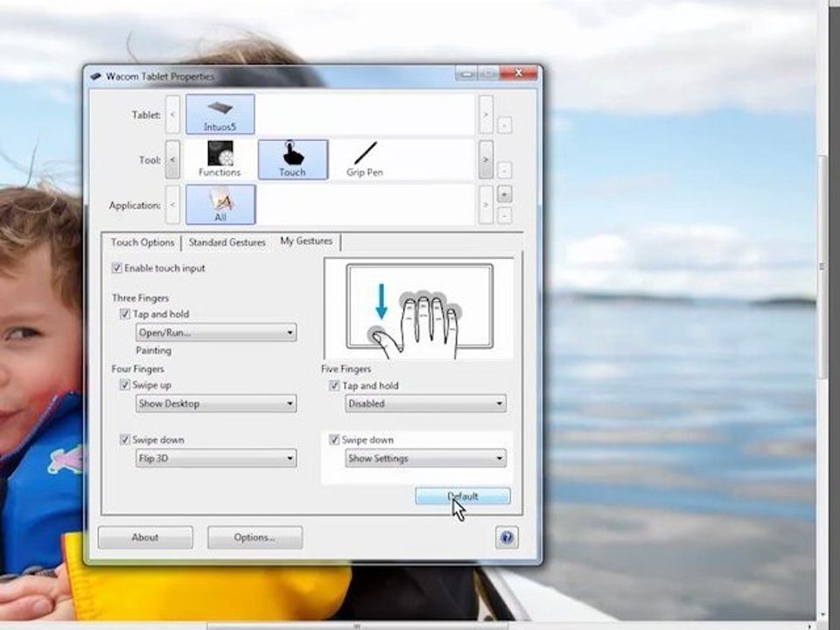This screenshot has width=840, height=630.
Task: Close the Wacom Tablet Properties window
Action: (519, 73)
